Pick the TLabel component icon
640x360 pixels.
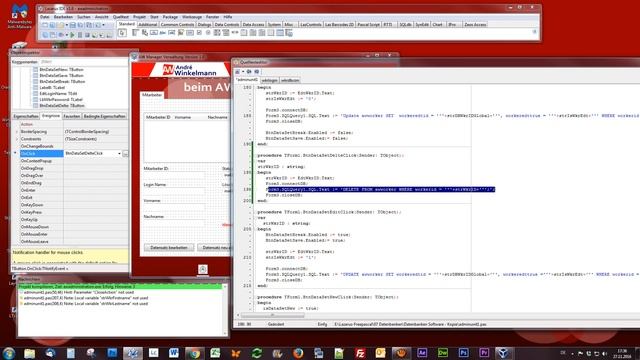click(x=163, y=33)
